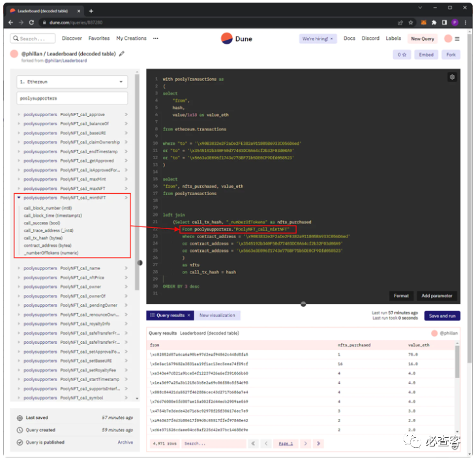The image size is (476, 462).
Task: Select the call_tx_hash (bytea) column
Action: [43, 238]
